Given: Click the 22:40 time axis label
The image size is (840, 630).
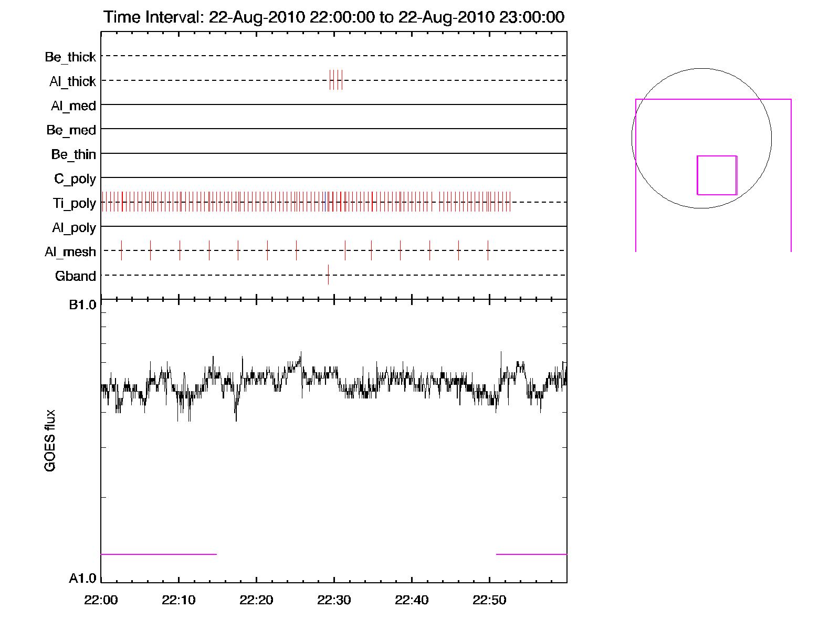Looking at the screenshot, I should pyautogui.click(x=412, y=600).
